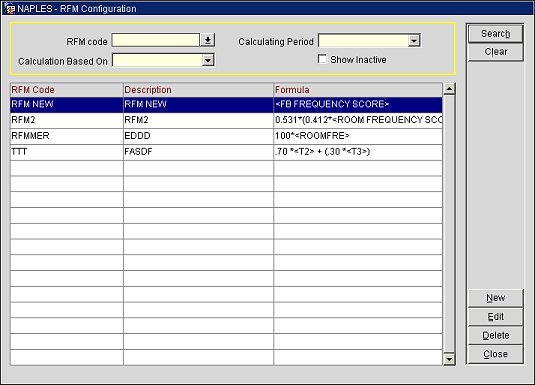535x385 pixels.
Task: Click the RFM NEW description cell
Action: tap(198, 104)
